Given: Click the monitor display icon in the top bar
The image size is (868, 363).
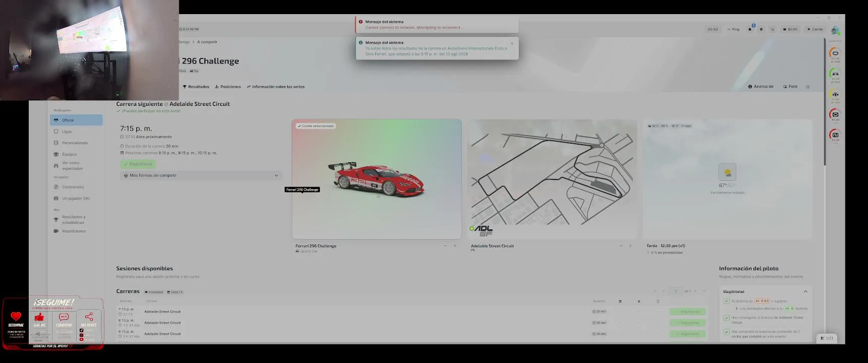Looking at the screenshot, I should (772, 29).
